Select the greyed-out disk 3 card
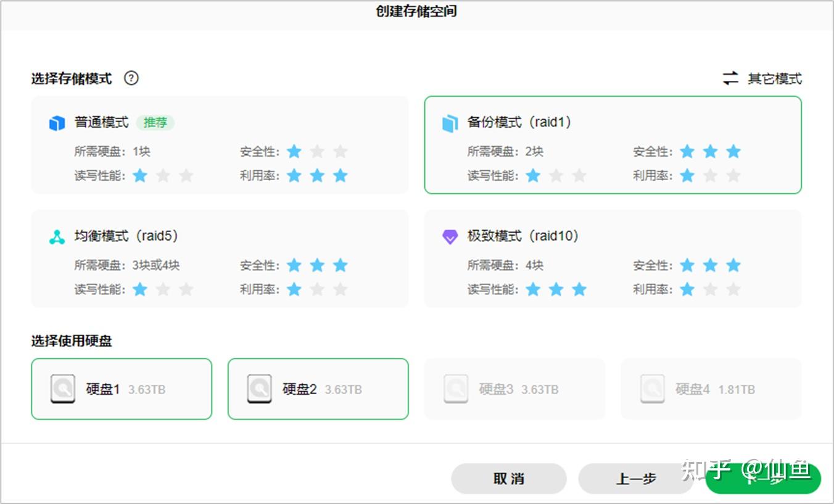 pyautogui.click(x=514, y=389)
